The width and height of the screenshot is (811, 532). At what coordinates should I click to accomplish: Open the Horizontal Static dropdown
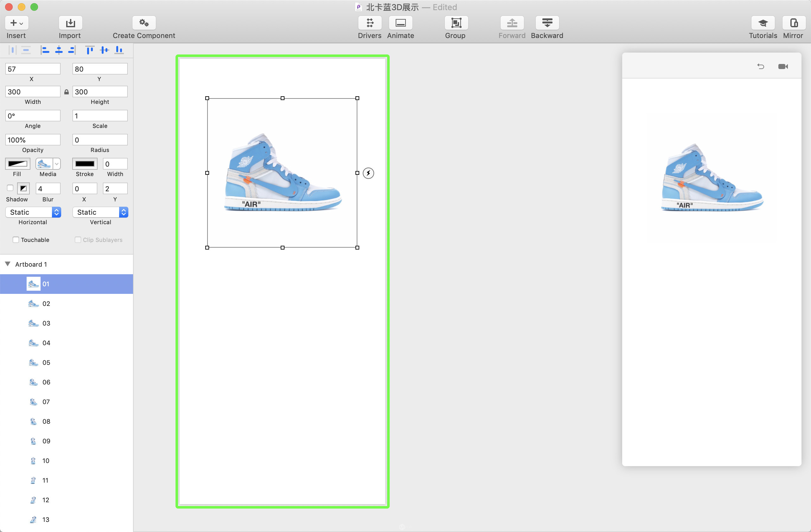[x=33, y=212]
